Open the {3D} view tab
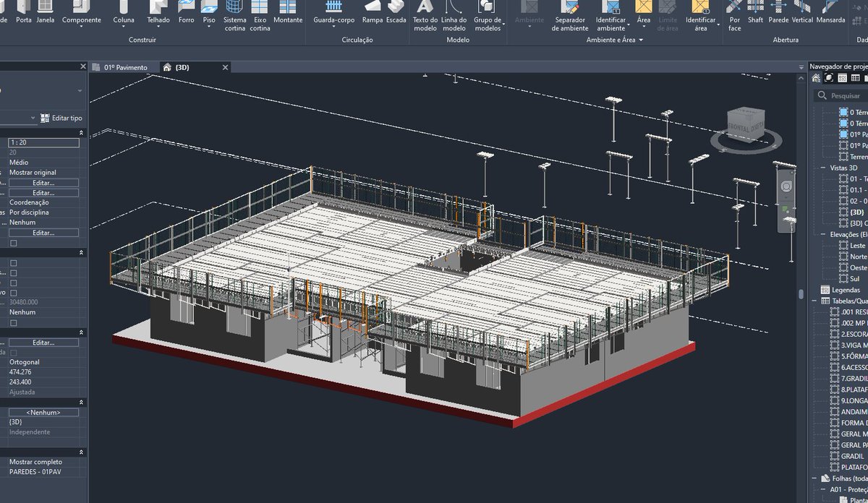Screen dimensions: 868x503 [x=183, y=66]
